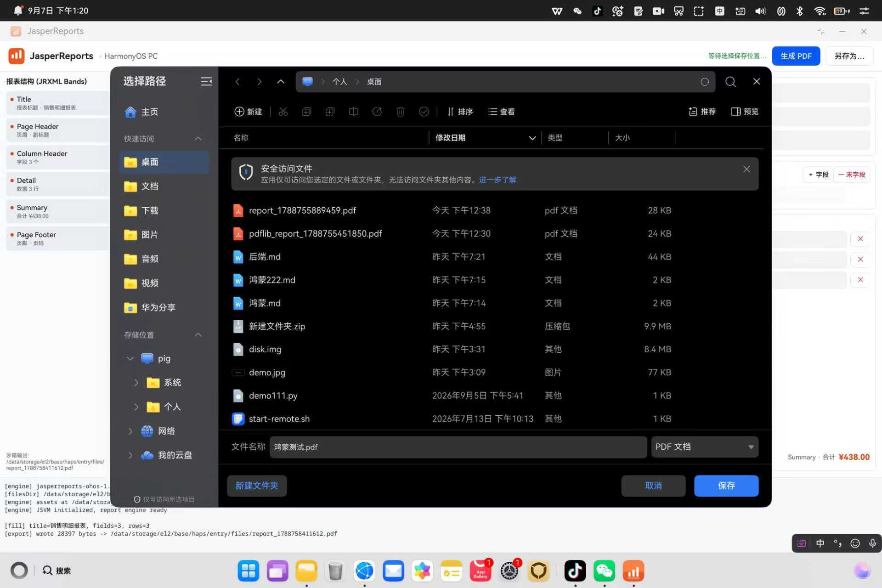Go back with the left arrow
Screen dimensions: 882x588
tap(237, 82)
